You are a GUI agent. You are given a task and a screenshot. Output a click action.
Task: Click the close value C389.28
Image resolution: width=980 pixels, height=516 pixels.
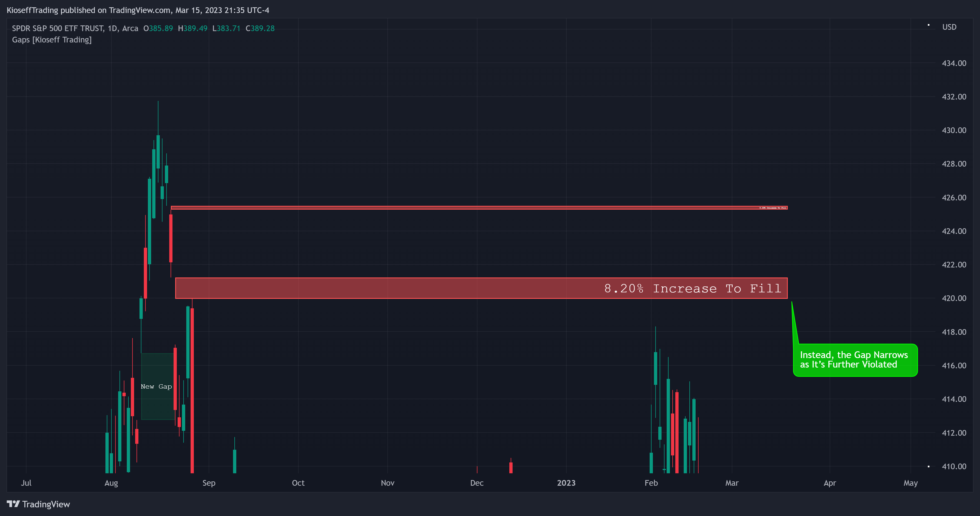point(260,29)
